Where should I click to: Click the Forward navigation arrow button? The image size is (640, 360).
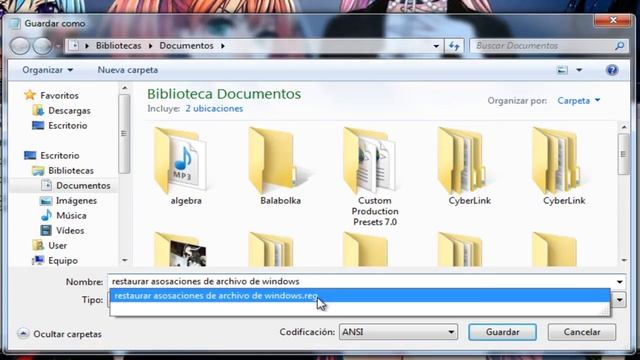[x=42, y=46]
